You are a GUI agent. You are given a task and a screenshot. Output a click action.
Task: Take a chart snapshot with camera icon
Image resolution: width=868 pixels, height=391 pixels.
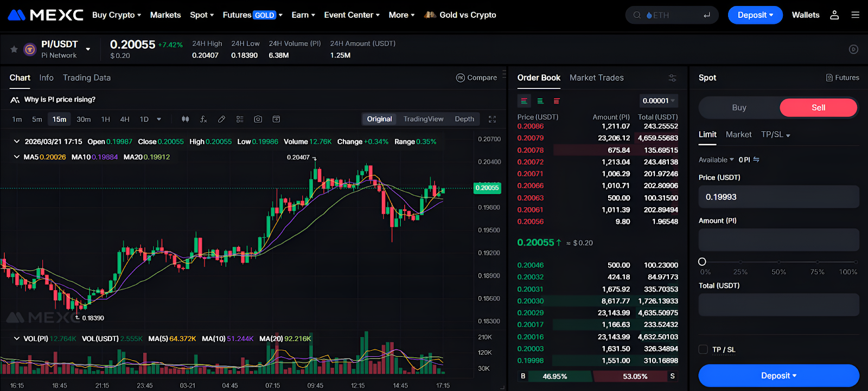(x=258, y=119)
